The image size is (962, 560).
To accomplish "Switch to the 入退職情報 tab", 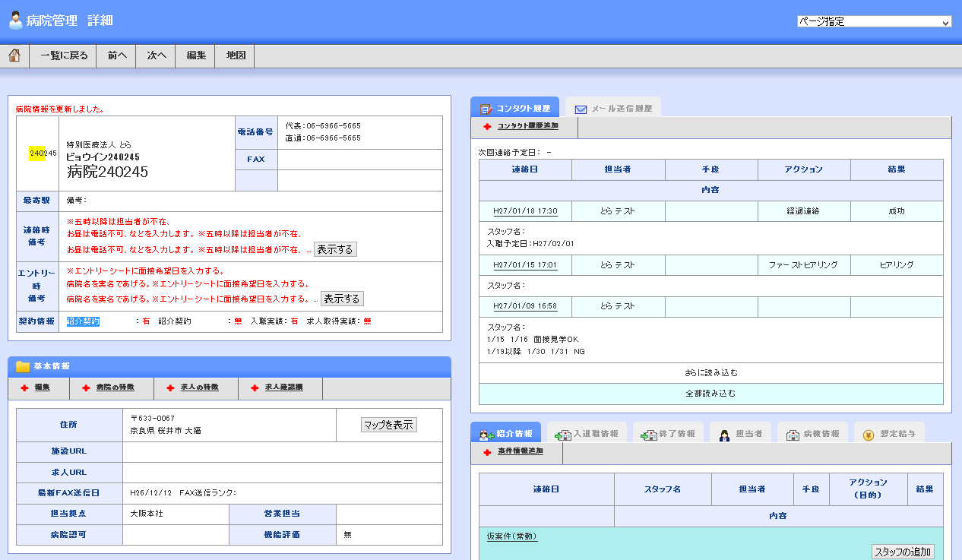I will pos(587,433).
